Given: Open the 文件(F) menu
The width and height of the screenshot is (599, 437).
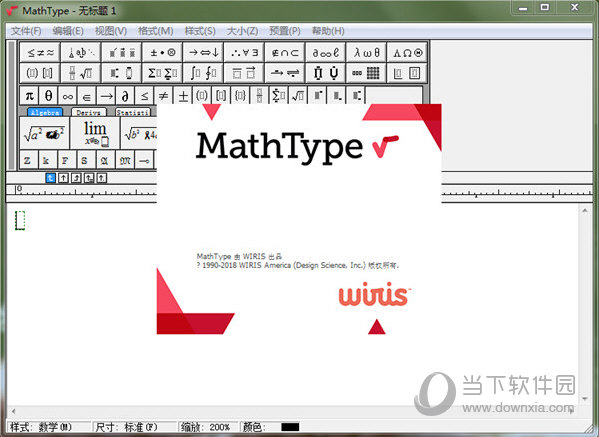Looking at the screenshot, I should (26, 31).
